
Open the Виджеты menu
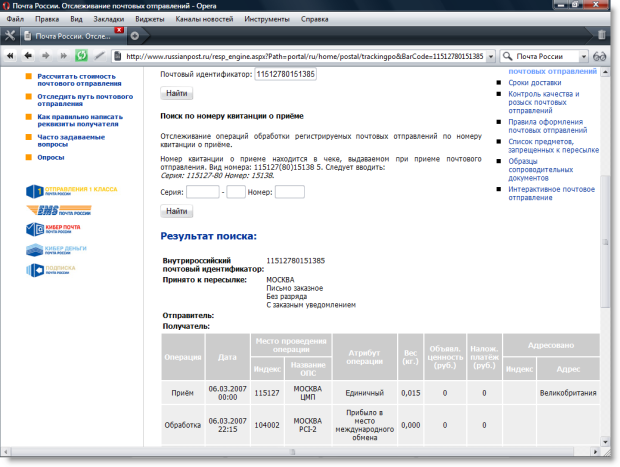[149, 19]
